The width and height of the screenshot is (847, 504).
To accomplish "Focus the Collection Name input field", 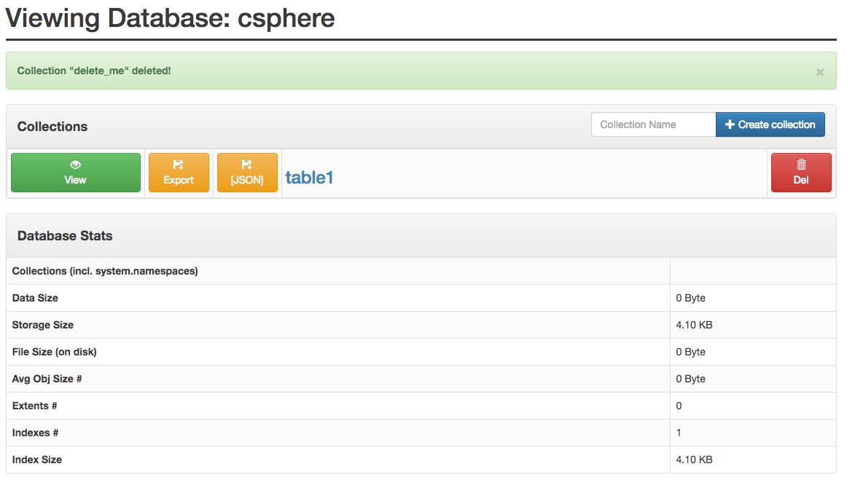I will point(653,125).
